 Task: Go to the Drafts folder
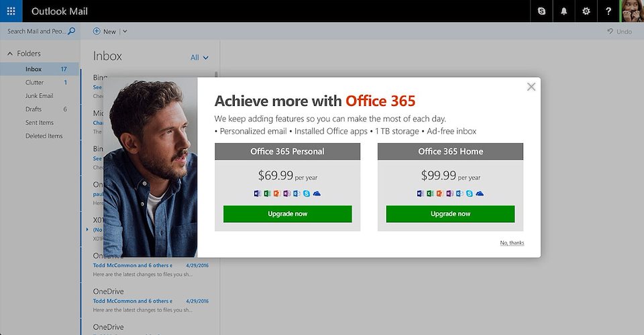click(34, 109)
